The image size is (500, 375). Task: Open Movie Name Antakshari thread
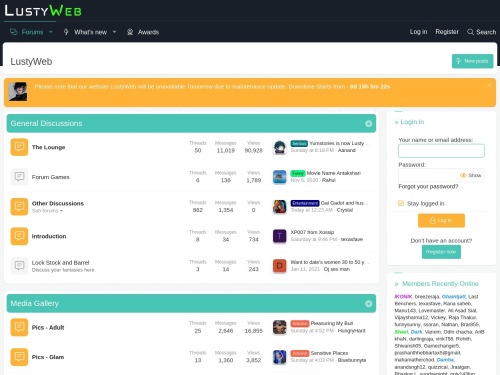pos(334,173)
